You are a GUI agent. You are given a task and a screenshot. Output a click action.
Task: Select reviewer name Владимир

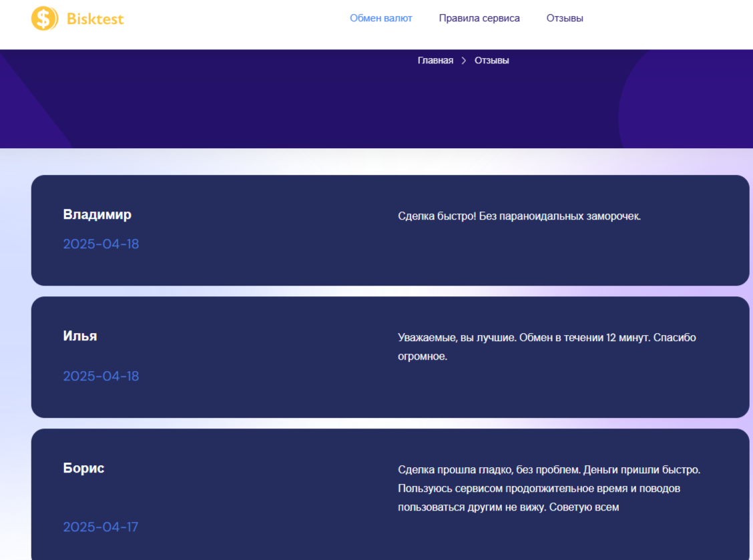(x=97, y=214)
